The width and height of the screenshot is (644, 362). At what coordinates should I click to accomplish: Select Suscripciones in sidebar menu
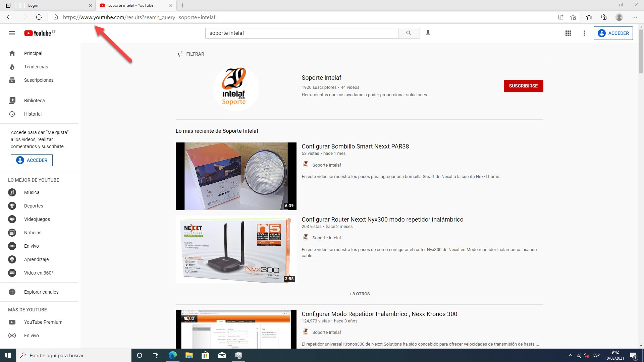point(39,80)
